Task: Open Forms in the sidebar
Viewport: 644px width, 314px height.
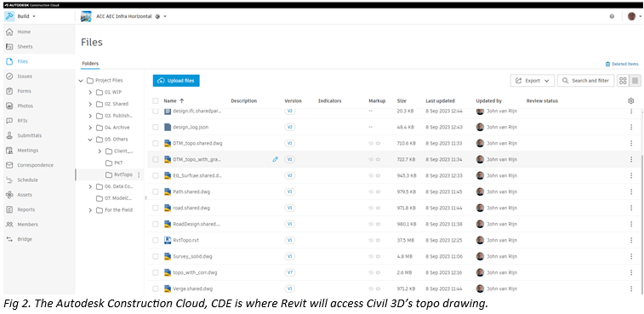Action: click(x=24, y=91)
